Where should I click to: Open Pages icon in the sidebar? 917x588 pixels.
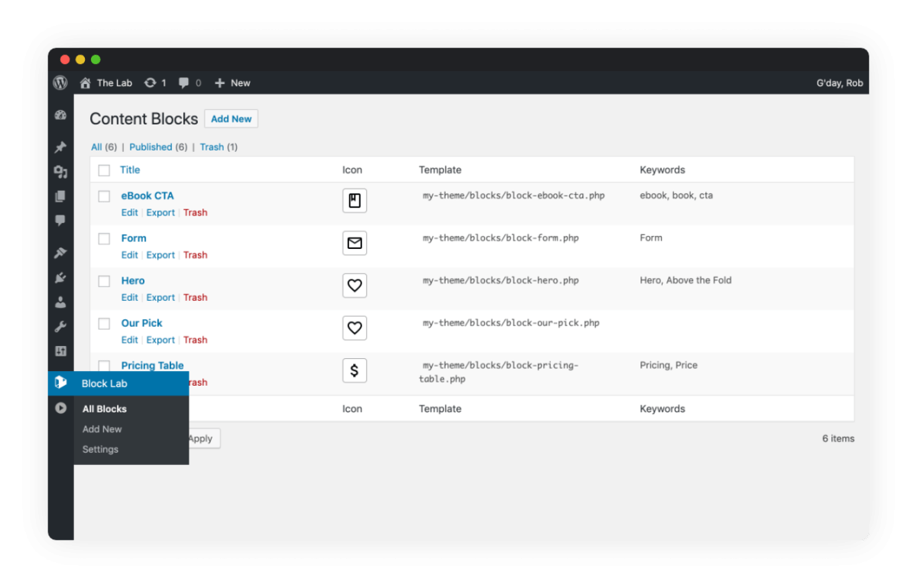point(60,196)
